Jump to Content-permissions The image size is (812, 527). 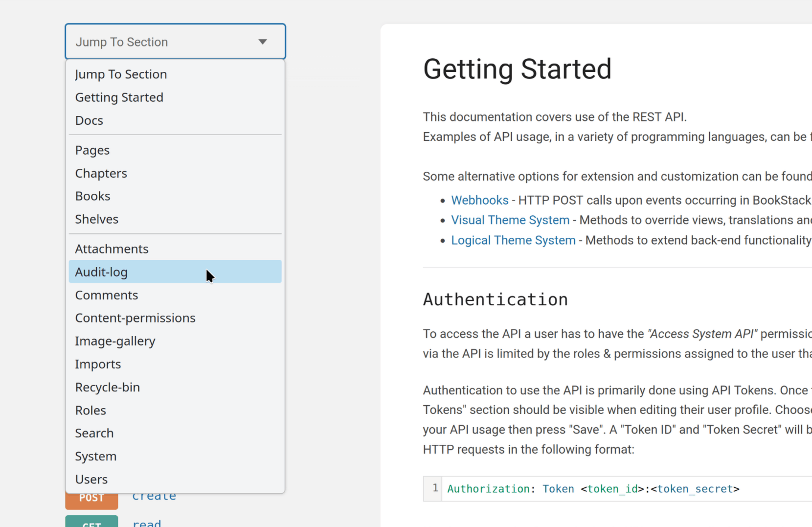[135, 318]
